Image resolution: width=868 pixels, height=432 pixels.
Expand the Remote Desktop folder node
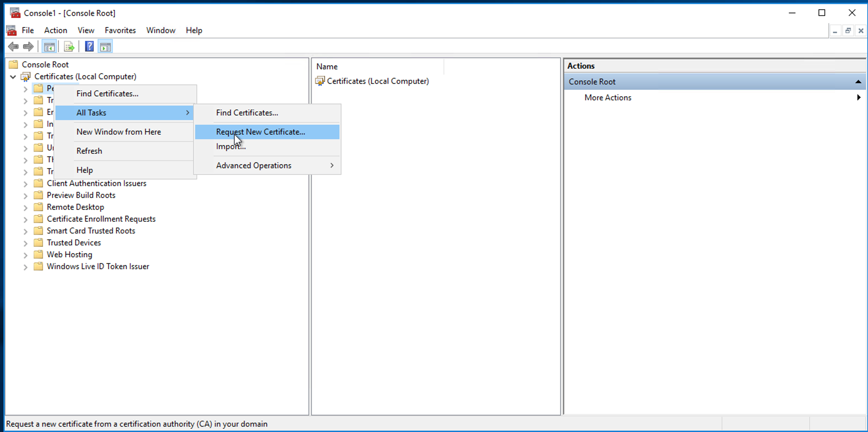pos(25,208)
